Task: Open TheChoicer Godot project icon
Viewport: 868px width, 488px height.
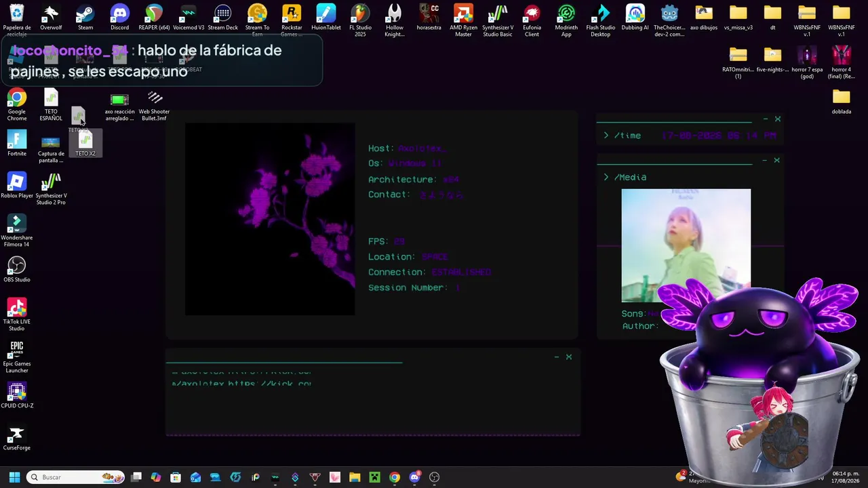Action: click(669, 19)
